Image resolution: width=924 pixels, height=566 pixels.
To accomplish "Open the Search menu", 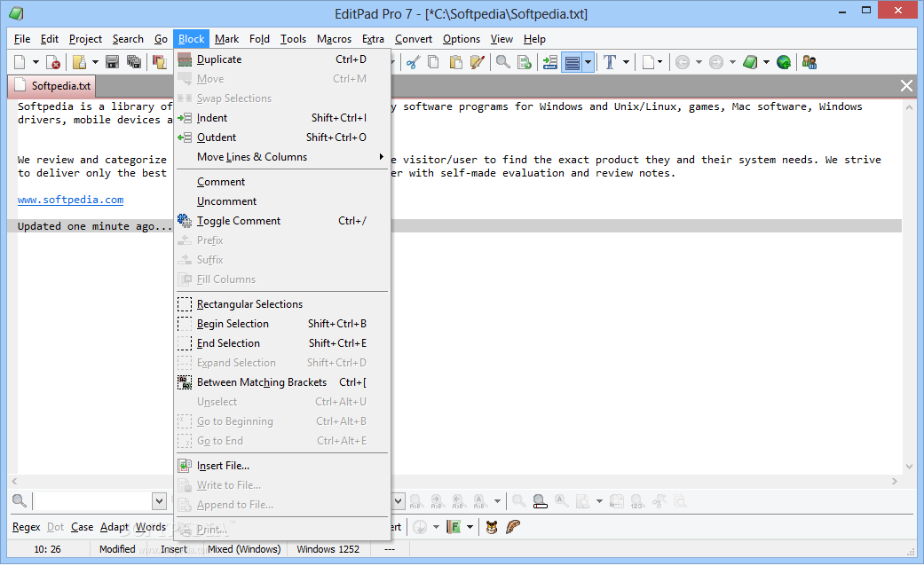I will coord(128,39).
